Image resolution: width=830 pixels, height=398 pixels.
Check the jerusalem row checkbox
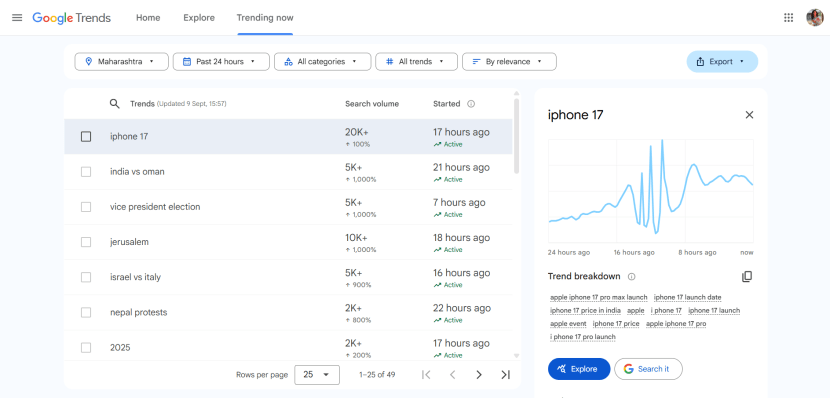86,242
